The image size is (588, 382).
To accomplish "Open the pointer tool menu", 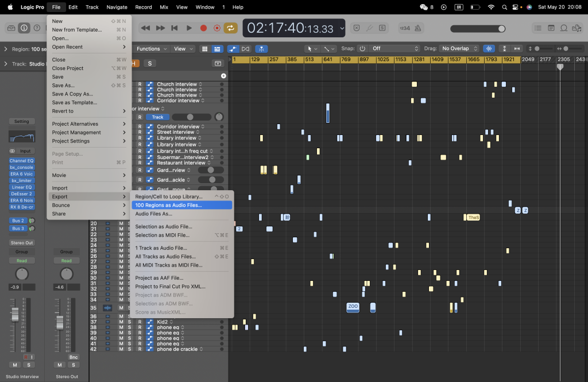I will [312, 49].
